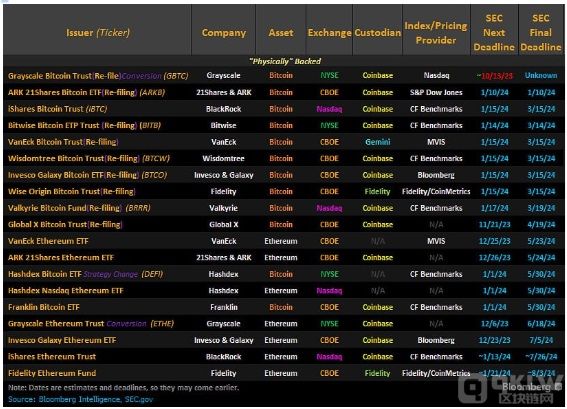Click 'Bloomberg' provider in Invesco Galaxy Bitcoin row

436,175
